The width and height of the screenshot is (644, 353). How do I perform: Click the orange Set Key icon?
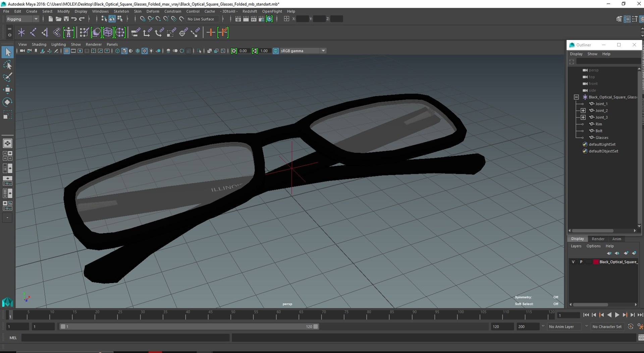[211, 33]
